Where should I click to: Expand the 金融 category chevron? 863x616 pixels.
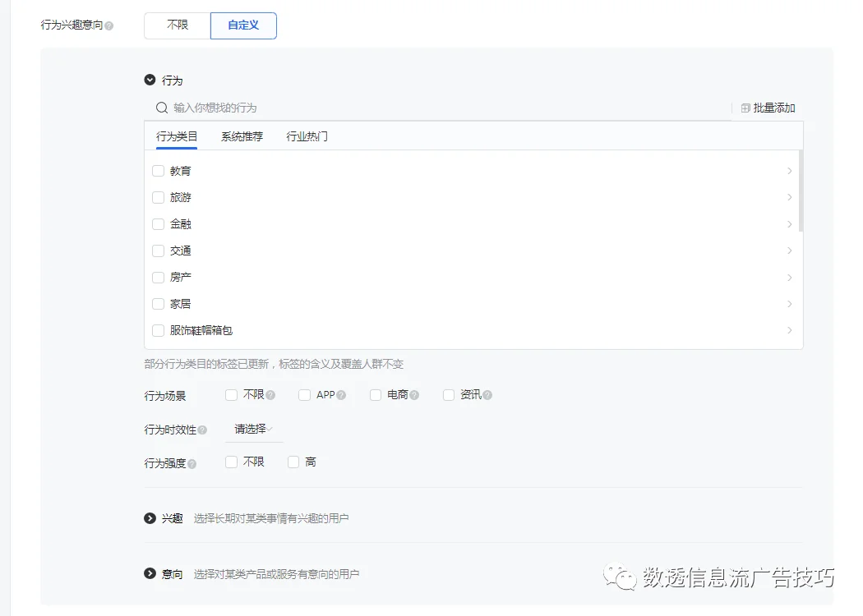click(790, 224)
